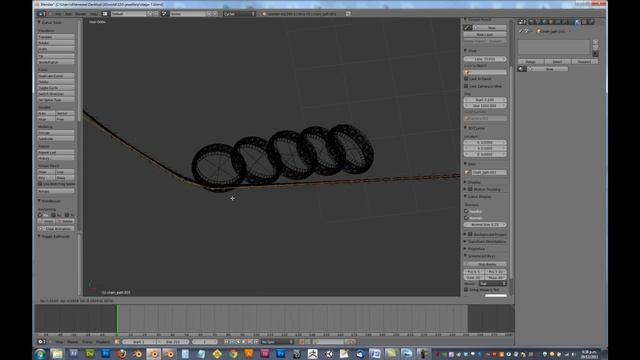This screenshot has width=640, height=360.
Task: Play the animation forward in the timeline
Action: tap(244, 342)
